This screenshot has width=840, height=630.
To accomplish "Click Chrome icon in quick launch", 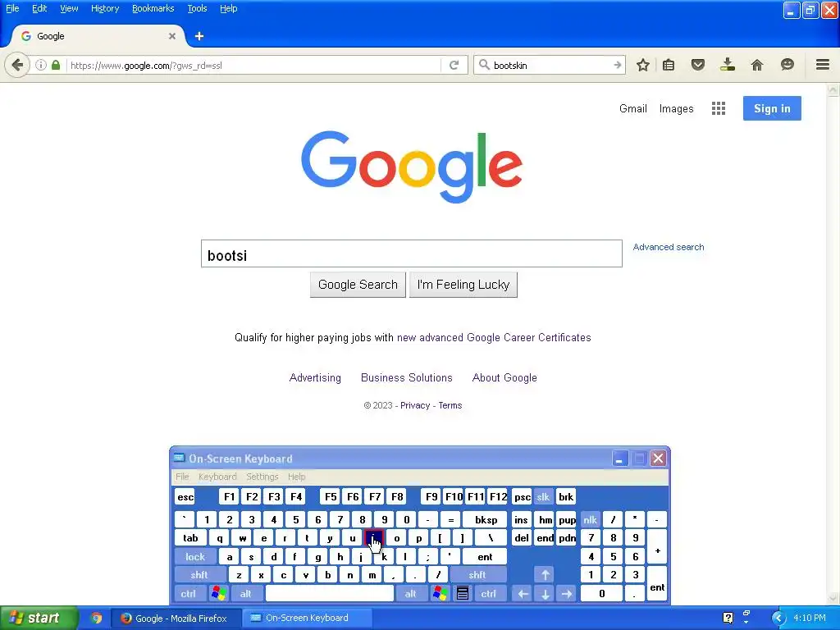I will (x=96, y=619).
